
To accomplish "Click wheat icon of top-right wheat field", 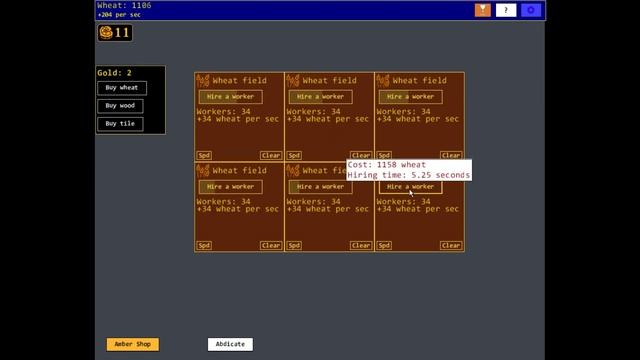I will pyautogui.click(x=383, y=81).
